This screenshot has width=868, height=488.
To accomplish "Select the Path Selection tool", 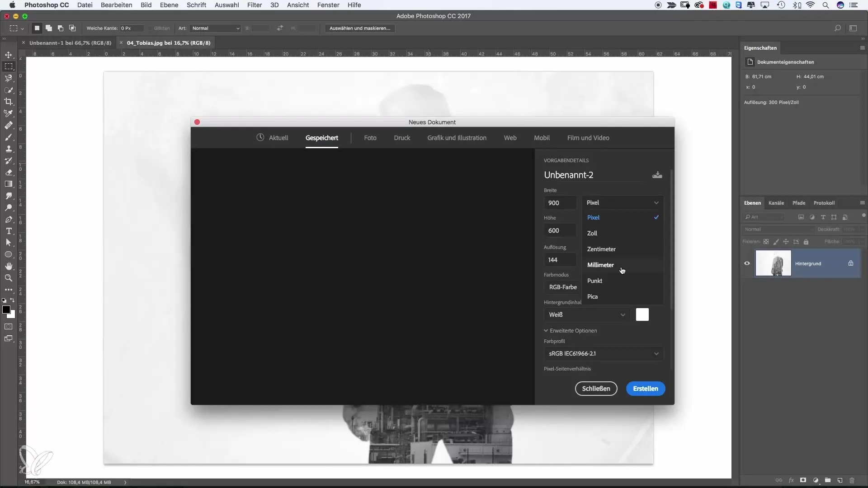I will [x=9, y=243].
